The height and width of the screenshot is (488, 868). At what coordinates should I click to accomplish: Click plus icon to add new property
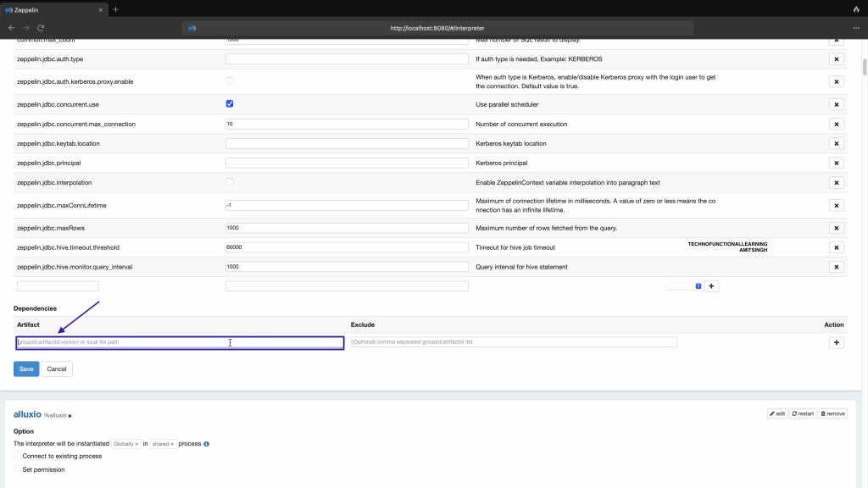[x=712, y=286]
